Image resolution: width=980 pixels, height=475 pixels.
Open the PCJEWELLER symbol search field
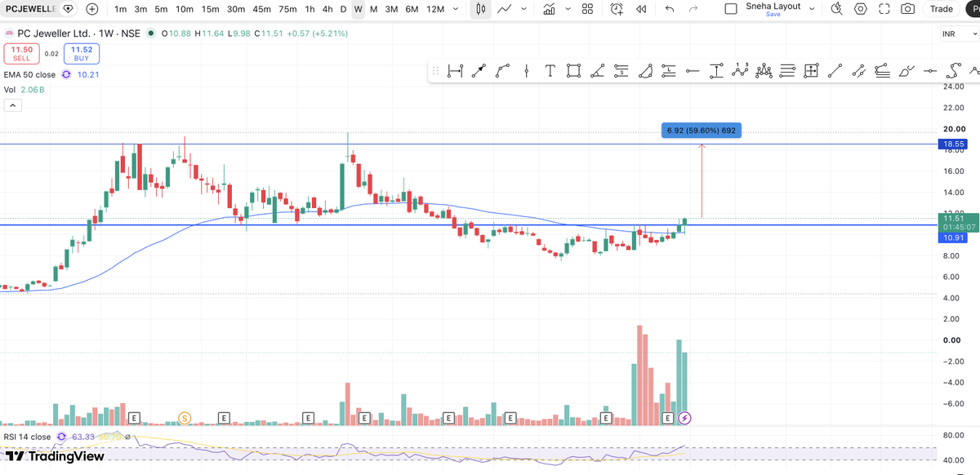(29, 9)
